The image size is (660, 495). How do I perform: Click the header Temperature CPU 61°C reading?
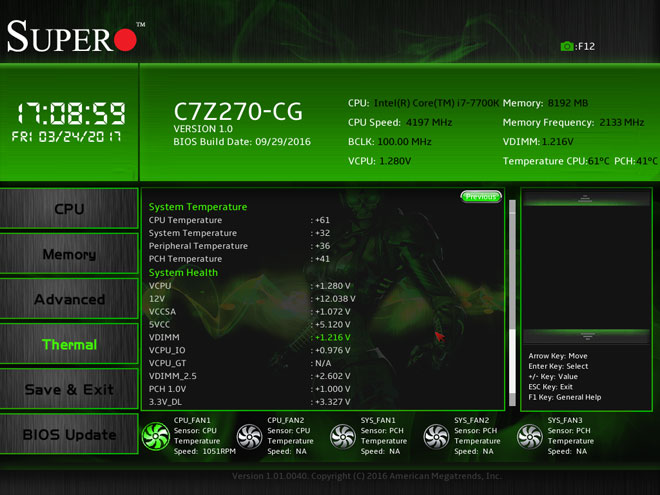pyautogui.click(x=598, y=161)
